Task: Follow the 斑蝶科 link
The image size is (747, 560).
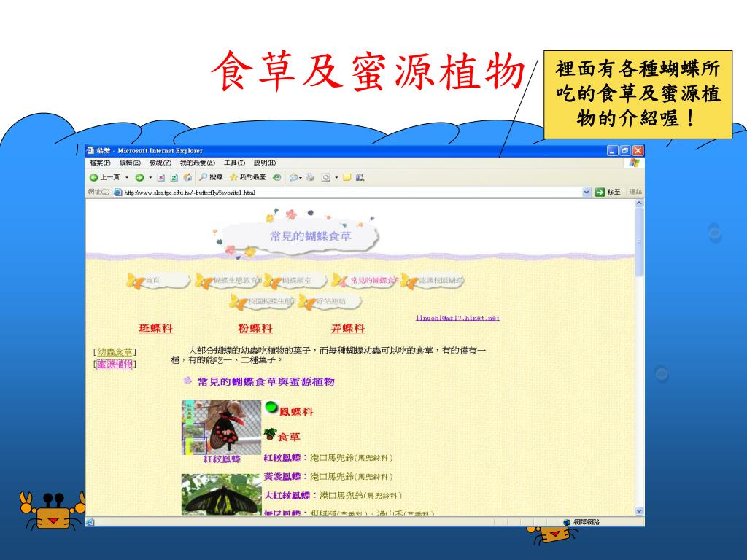Action: click(x=155, y=328)
